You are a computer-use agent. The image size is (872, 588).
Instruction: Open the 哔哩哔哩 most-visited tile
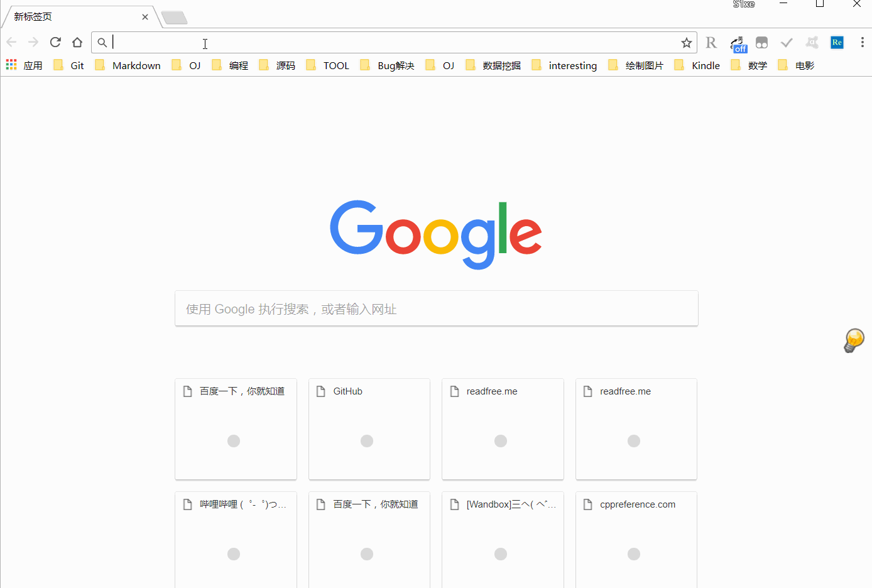click(x=236, y=540)
